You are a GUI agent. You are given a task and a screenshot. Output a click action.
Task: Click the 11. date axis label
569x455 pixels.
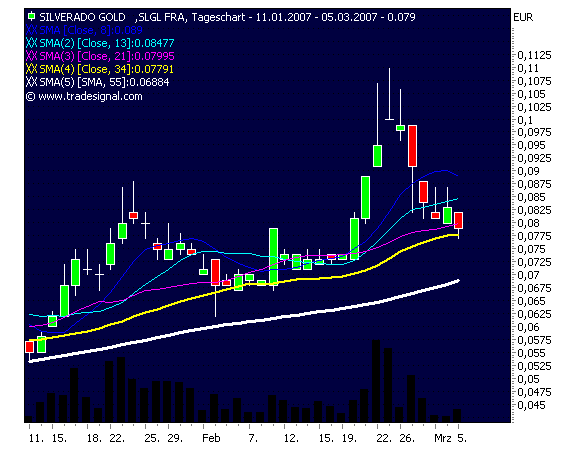point(36,438)
